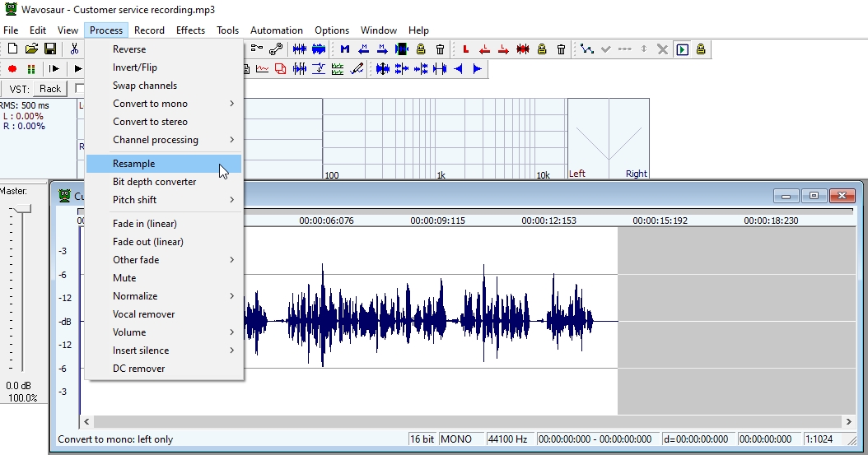Click the New file icon in the toolbar

click(12, 49)
